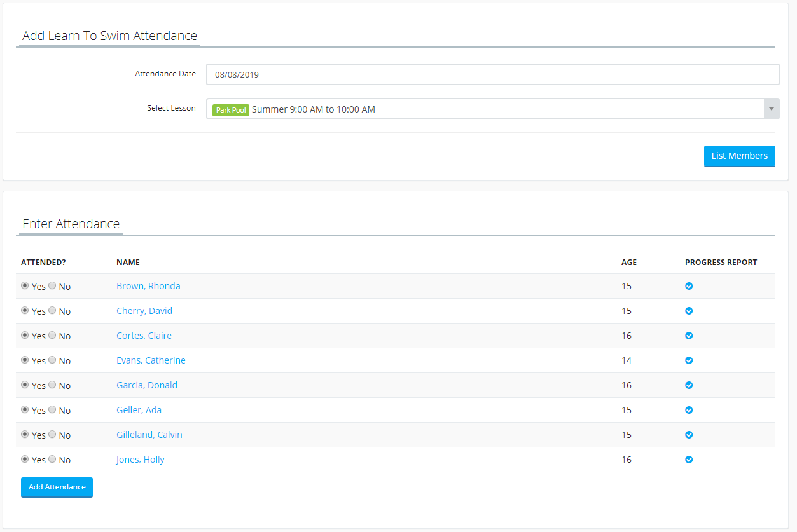Open Brown, Rhonda member link
797x532 pixels.
pyautogui.click(x=148, y=286)
